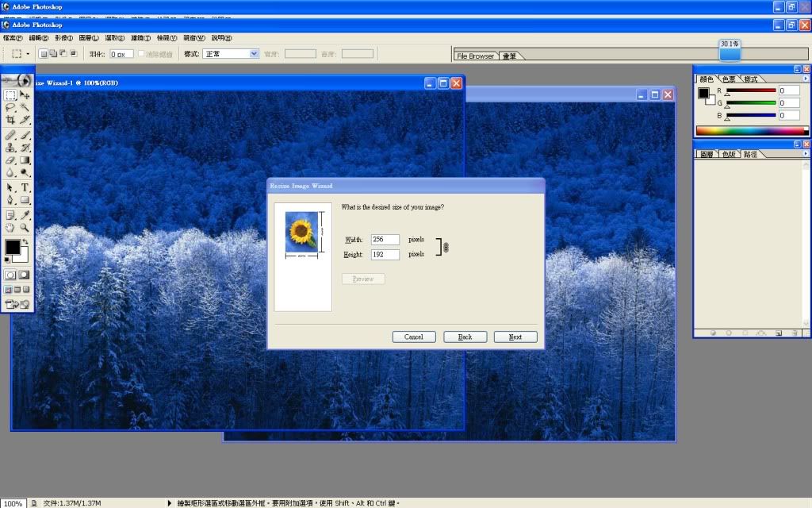Toggle the 消除鋸齒 anti-alias checkbox
The image size is (812, 508).
[142, 54]
